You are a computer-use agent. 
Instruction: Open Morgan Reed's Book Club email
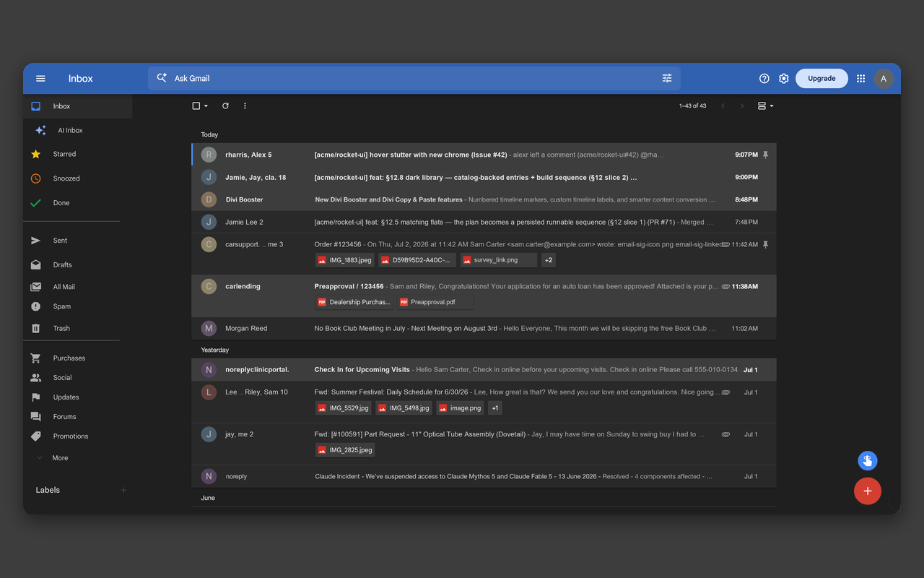click(484, 328)
